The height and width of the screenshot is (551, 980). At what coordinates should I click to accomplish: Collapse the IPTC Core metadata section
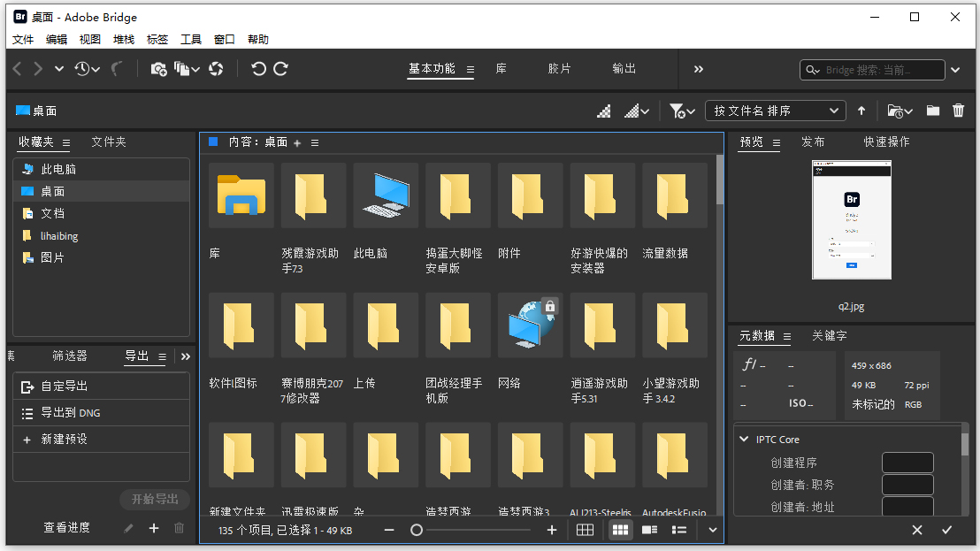[x=744, y=439]
